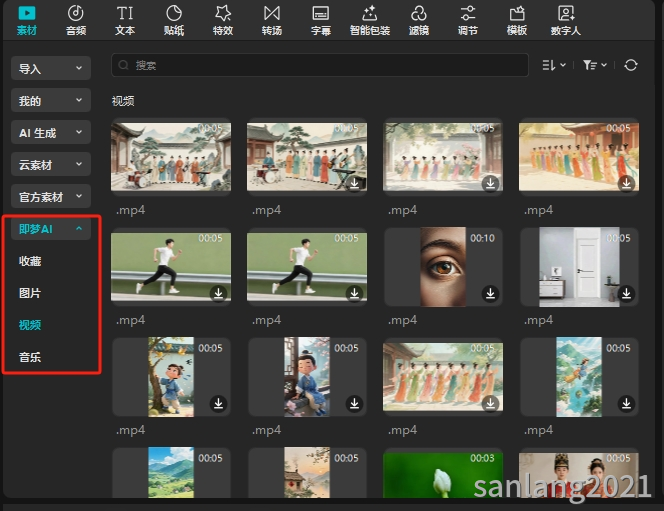
Task: Open the 素材 media tab
Action: (x=27, y=20)
